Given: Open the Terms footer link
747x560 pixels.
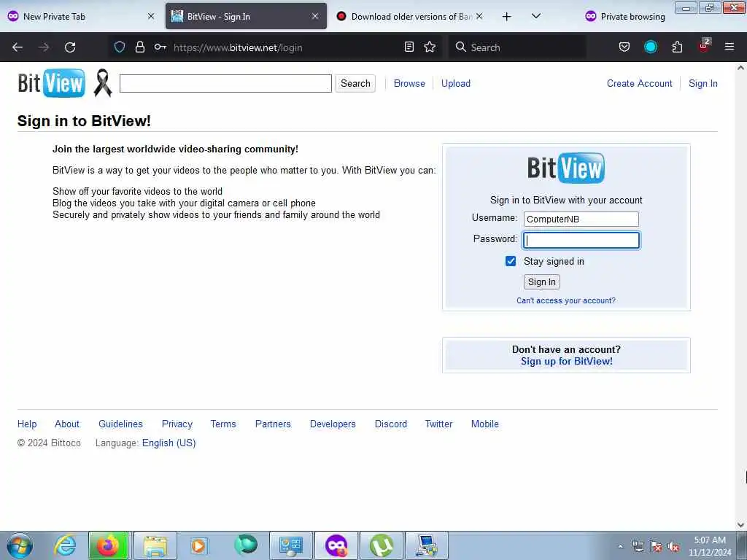Looking at the screenshot, I should [223, 424].
